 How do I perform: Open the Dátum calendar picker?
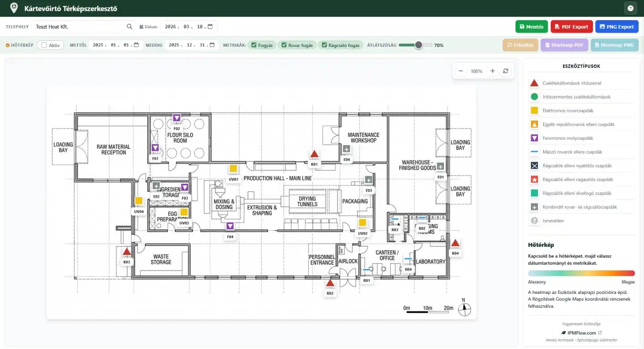coord(210,26)
